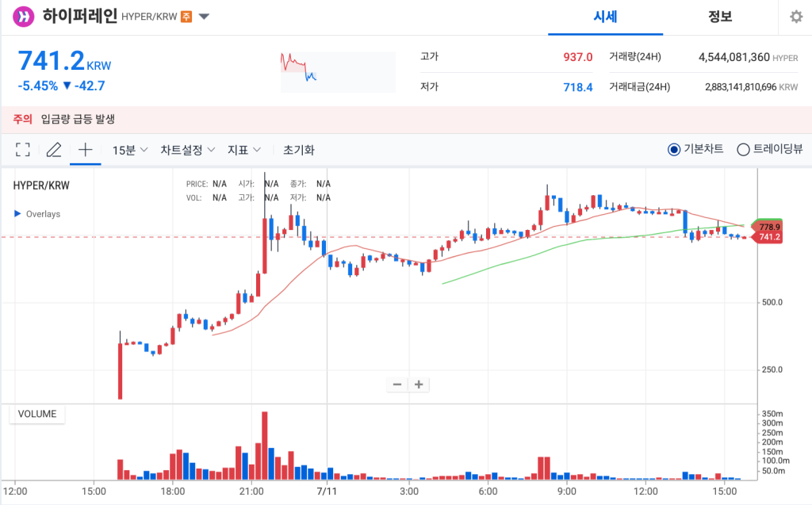
Task: Select the crosshair cursor tool
Action: tap(86, 150)
